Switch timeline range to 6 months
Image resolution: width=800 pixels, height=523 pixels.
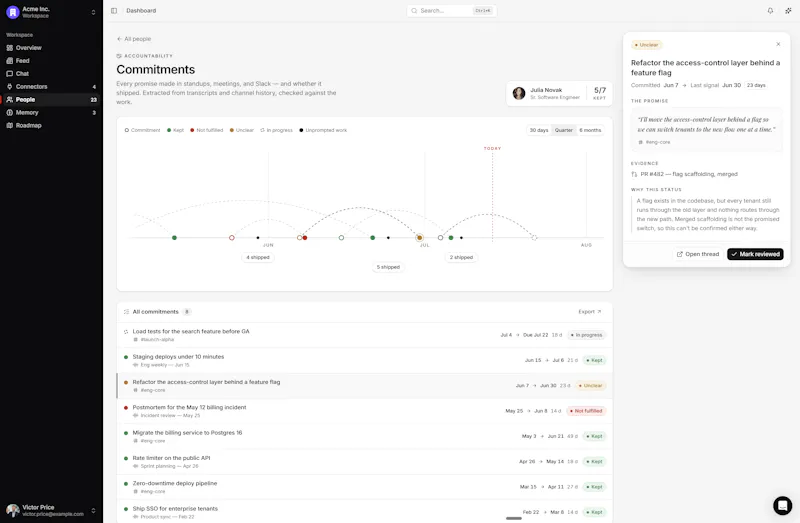click(x=590, y=130)
